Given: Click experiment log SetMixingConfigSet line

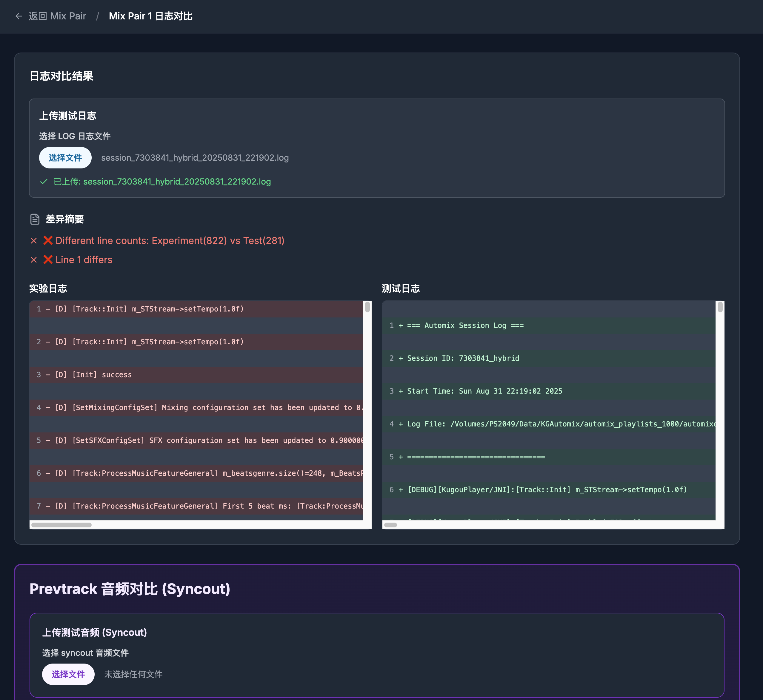Looking at the screenshot, I should click(x=196, y=408).
